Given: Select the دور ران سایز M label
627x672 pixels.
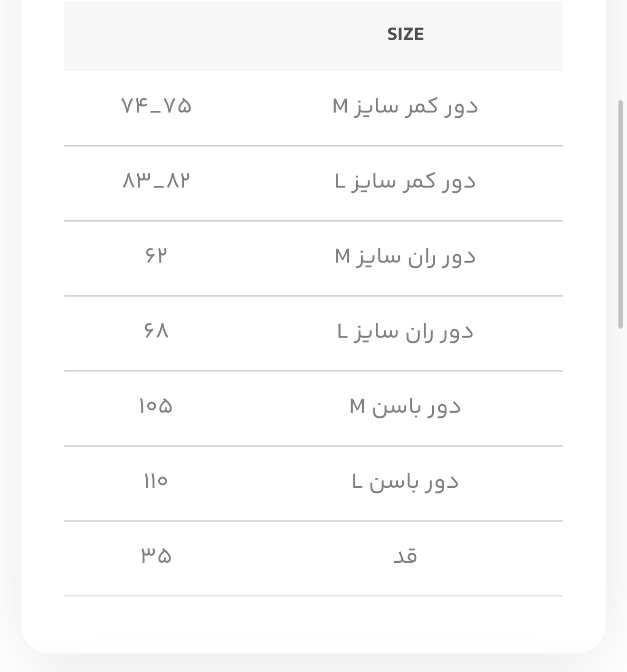Looking at the screenshot, I should [x=405, y=256].
